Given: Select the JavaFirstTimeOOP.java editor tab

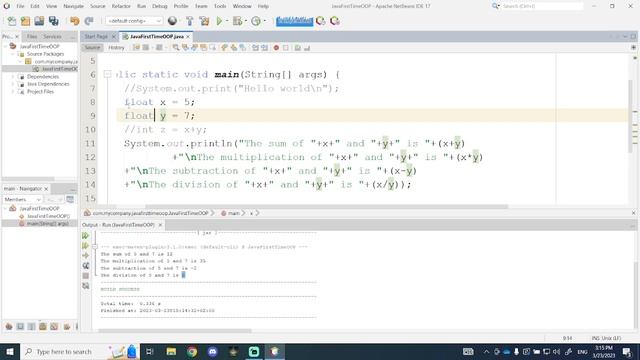Looking at the screenshot, I should [157, 36].
